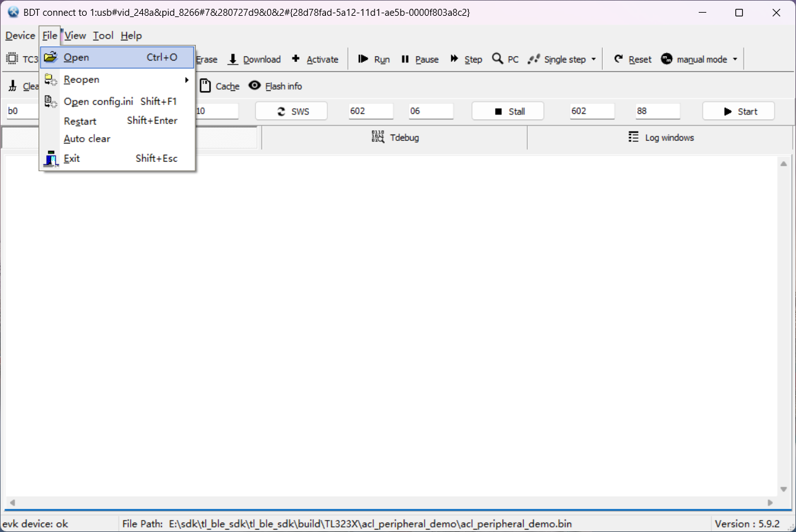The height and width of the screenshot is (532, 796).
Task: Click the Reset circular arrow icon
Action: [x=618, y=59]
